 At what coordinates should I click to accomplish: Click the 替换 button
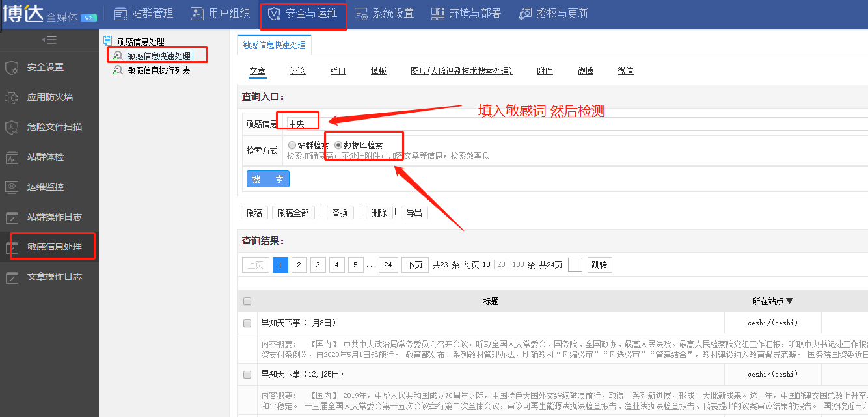click(340, 213)
